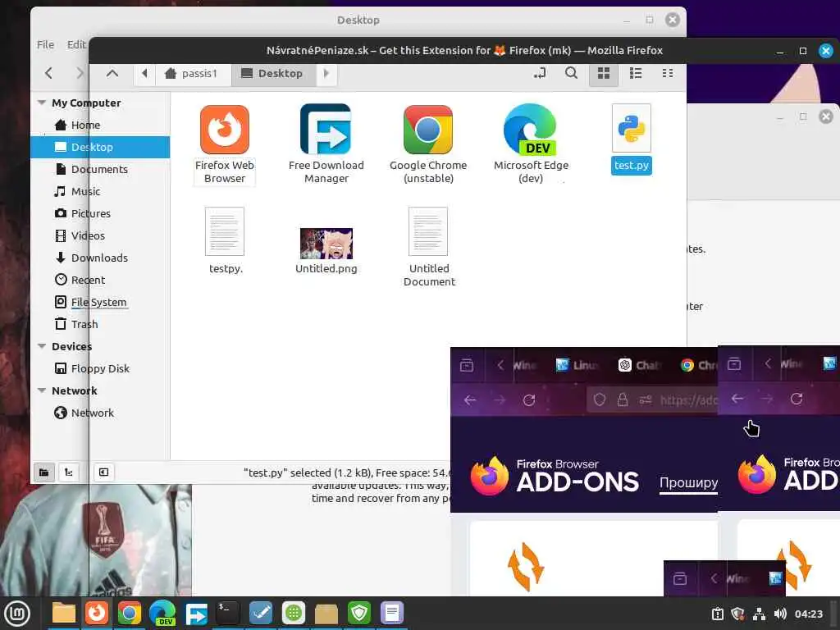
Task: Select the testpy. text file
Action: pos(225,240)
